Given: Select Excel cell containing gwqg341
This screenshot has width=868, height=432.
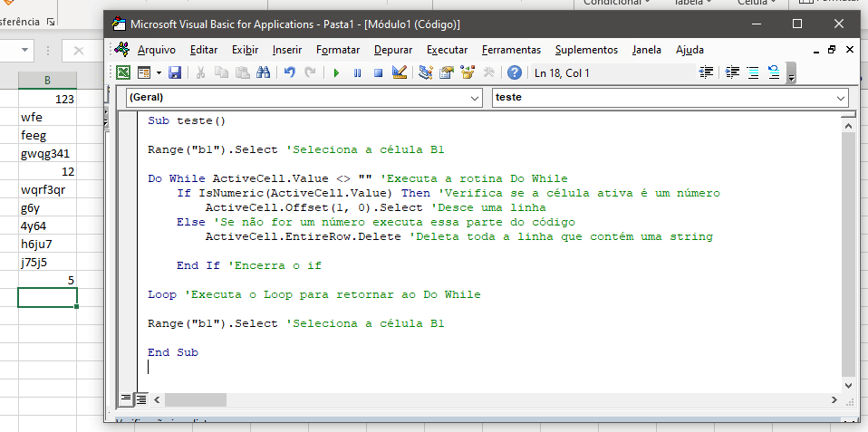Looking at the screenshot, I should coord(47,153).
